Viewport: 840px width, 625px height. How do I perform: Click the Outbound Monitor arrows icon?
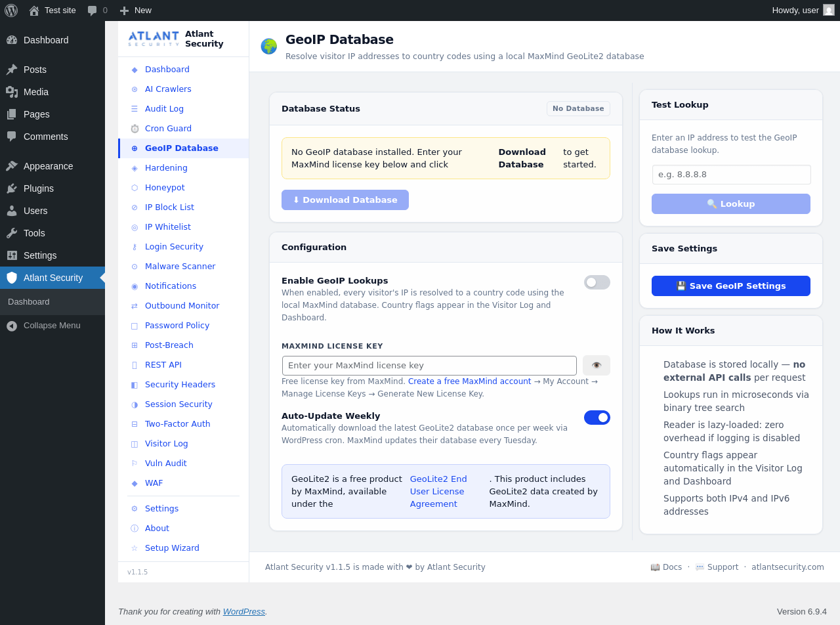tap(135, 306)
